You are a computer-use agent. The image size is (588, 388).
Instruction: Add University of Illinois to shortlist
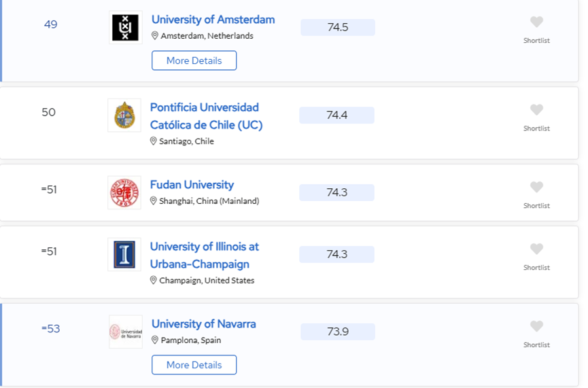[536, 249]
